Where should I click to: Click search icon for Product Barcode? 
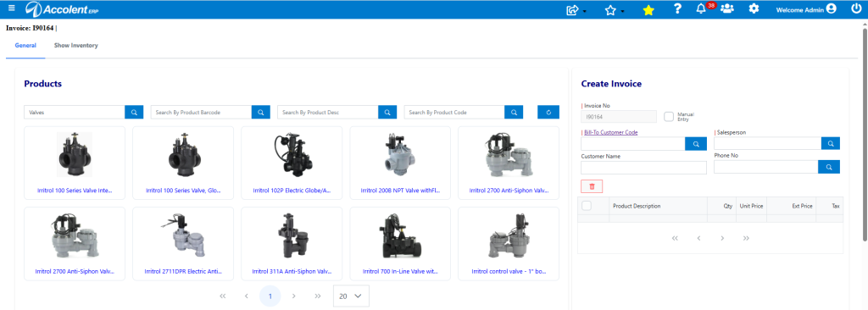pyautogui.click(x=261, y=113)
